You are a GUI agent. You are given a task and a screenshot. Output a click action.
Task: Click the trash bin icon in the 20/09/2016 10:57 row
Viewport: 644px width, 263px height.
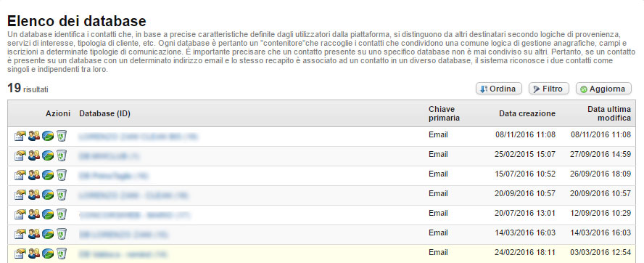pyautogui.click(x=62, y=195)
